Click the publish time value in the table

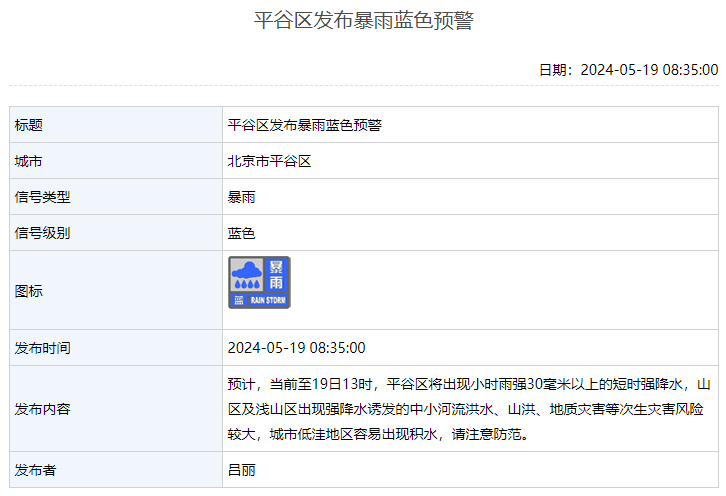[x=297, y=348]
